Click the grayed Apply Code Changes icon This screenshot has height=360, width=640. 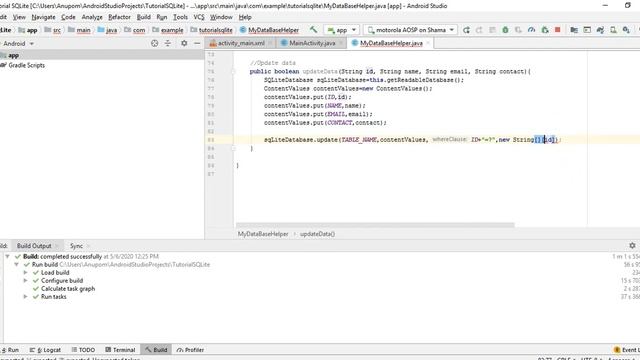point(492,30)
